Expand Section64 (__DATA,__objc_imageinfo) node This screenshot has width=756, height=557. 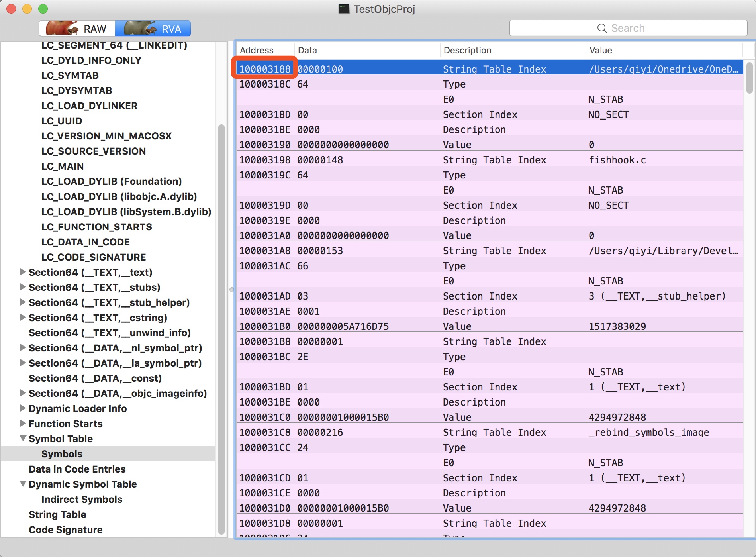tap(23, 393)
